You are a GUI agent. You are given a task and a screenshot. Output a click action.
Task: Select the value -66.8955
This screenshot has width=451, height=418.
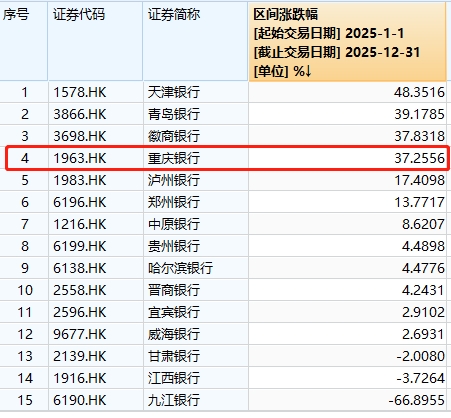pyautogui.click(x=417, y=400)
